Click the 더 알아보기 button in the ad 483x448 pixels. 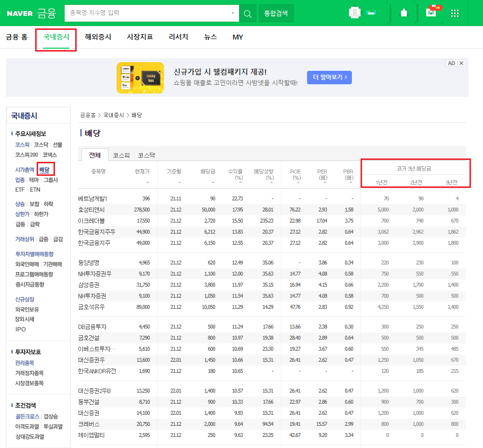coord(329,77)
